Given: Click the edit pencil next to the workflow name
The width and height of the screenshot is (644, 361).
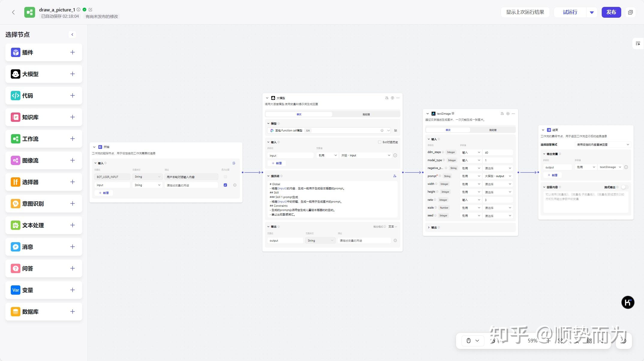Looking at the screenshot, I should (x=90, y=10).
